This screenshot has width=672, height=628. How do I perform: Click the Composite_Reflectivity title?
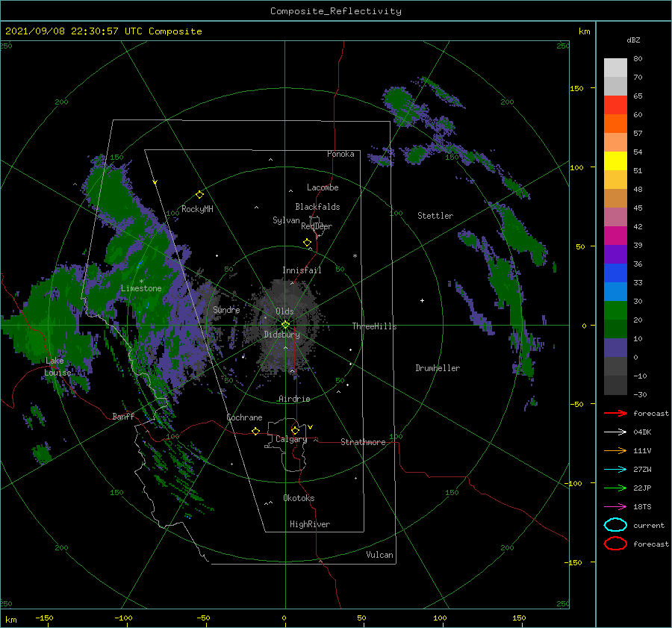click(x=335, y=11)
